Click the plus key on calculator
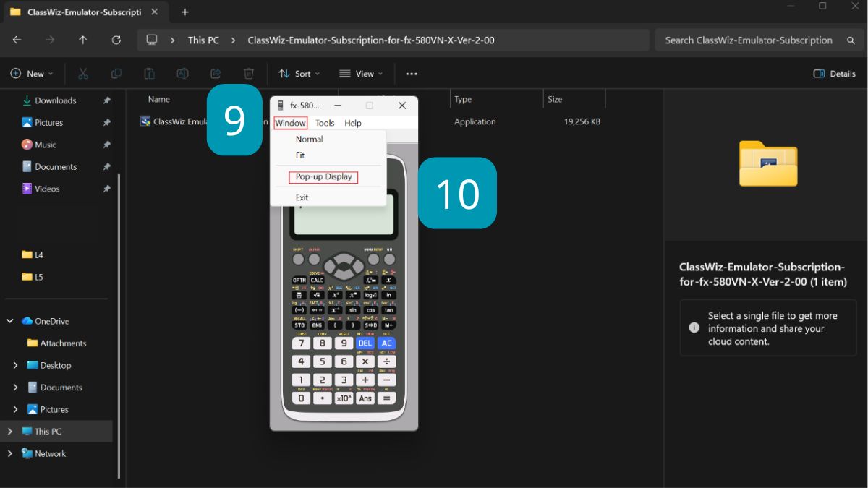 pos(365,380)
